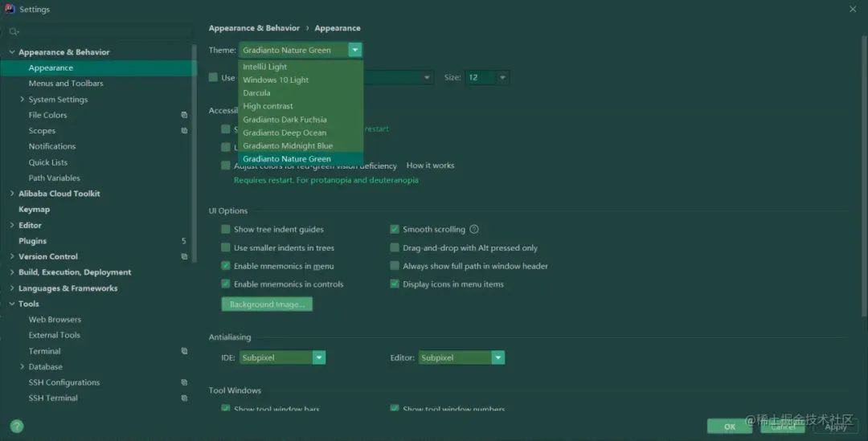Viewport: 868px width, 441px height.
Task: Choose the Darcula theme
Action: point(301,93)
